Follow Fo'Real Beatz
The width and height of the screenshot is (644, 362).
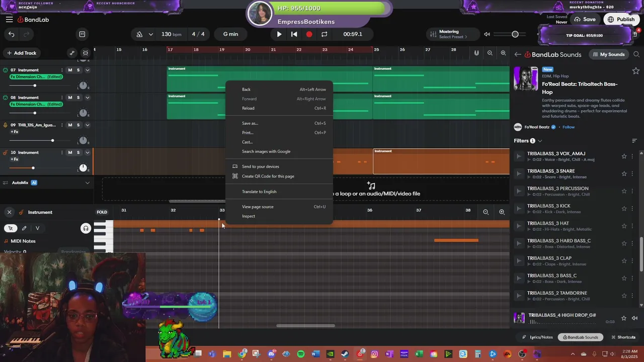coord(569,127)
